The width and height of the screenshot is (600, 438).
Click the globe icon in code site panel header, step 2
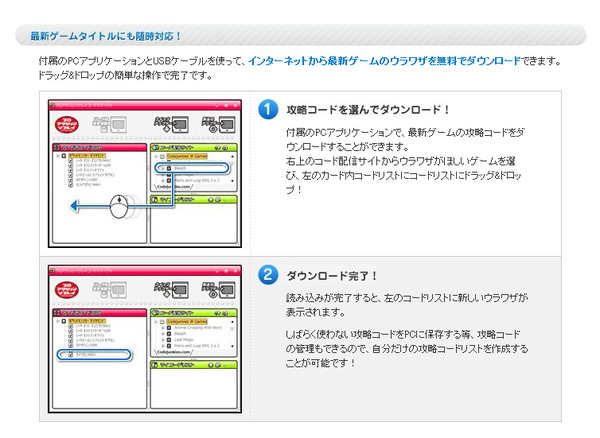pos(155,313)
